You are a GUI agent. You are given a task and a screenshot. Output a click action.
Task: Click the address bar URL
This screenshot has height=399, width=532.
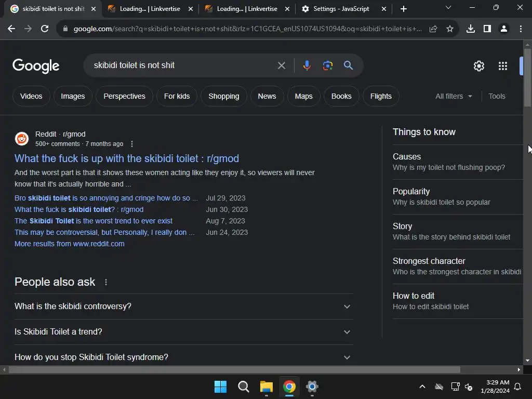click(x=248, y=29)
